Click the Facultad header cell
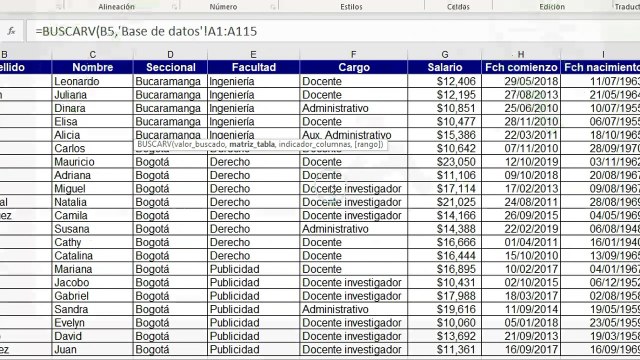The width and height of the screenshot is (640, 360). (253, 67)
